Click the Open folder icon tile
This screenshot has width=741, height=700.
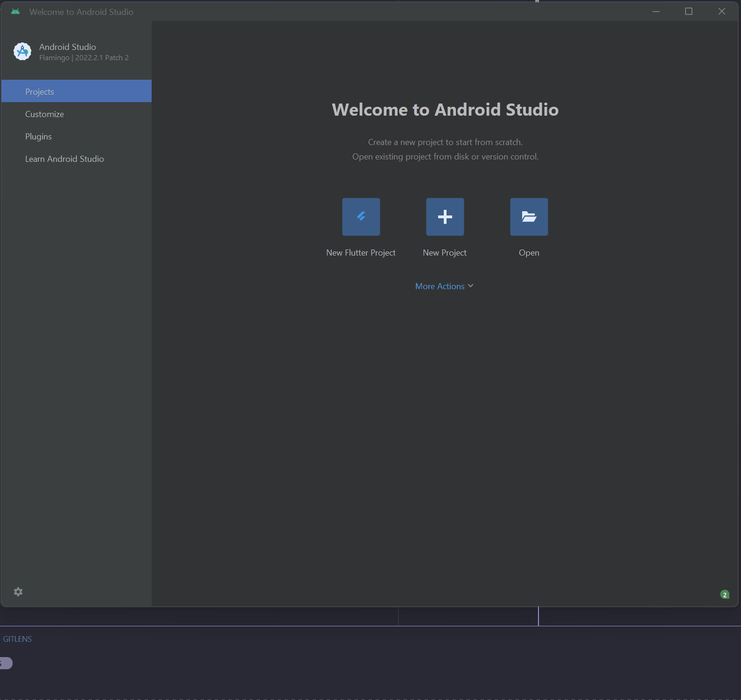pyautogui.click(x=529, y=217)
